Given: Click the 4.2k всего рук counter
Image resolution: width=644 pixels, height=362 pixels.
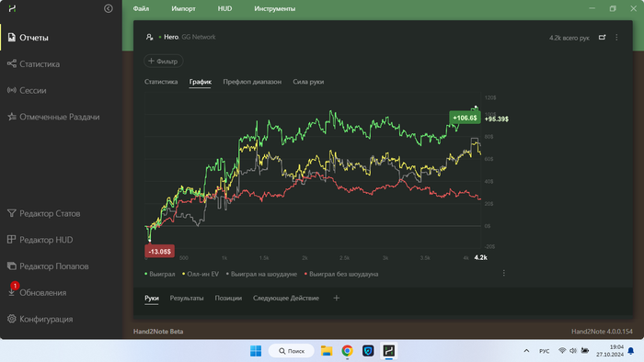Looking at the screenshot, I should (x=569, y=38).
